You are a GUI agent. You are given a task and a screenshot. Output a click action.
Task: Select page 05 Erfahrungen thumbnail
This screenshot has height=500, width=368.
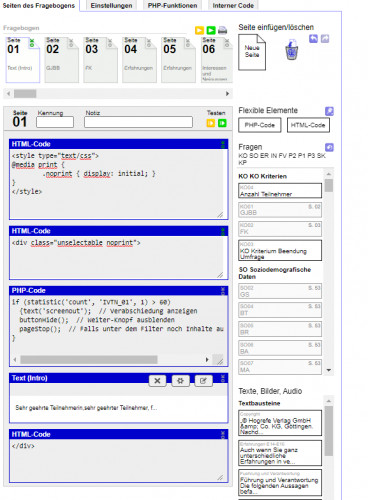(x=178, y=60)
